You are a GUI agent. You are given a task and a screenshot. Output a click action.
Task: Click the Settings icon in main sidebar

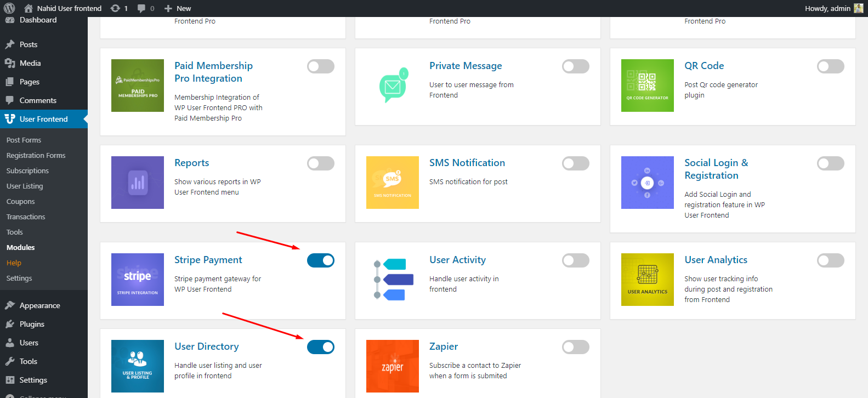point(10,380)
